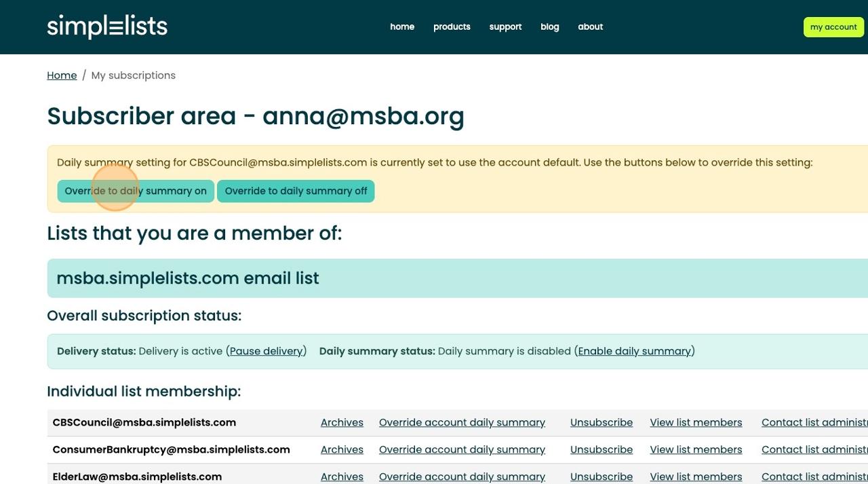Viewport: 868px width, 484px height.
Task: Contact list administrator for ElderLaw
Action: 814,477
